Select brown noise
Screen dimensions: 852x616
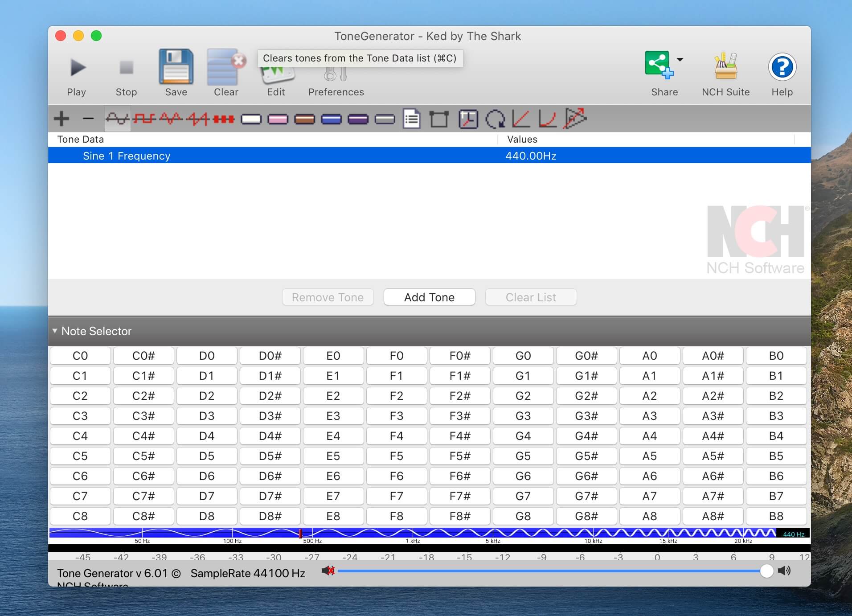pos(304,119)
